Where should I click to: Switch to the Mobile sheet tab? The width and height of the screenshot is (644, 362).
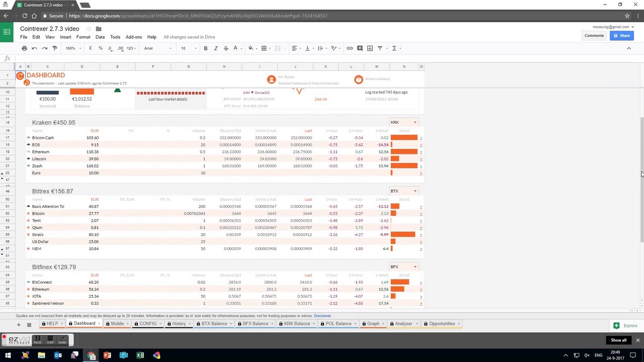click(117, 324)
